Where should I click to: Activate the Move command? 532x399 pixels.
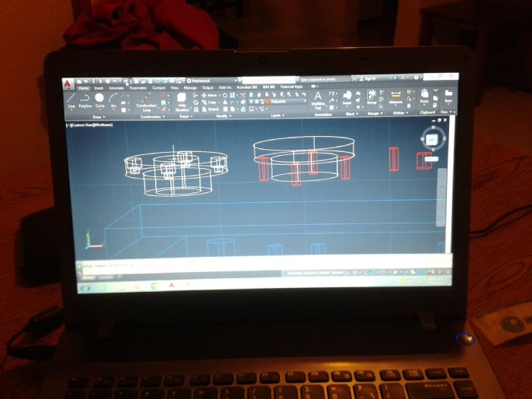(x=209, y=95)
